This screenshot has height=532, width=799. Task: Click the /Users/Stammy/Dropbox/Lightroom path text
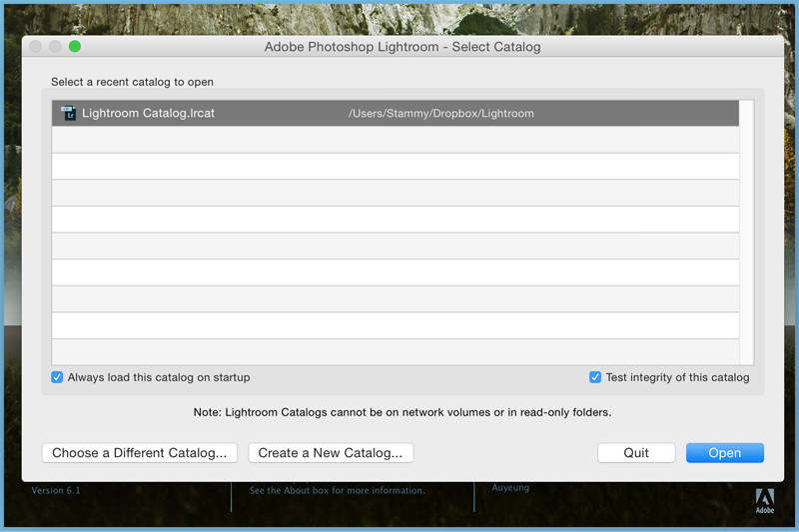(x=441, y=114)
